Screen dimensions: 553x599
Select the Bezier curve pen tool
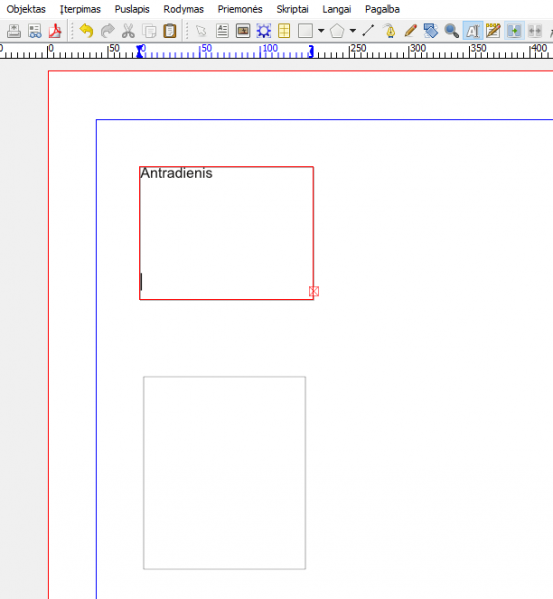pyautogui.click(x=389, y=31)
